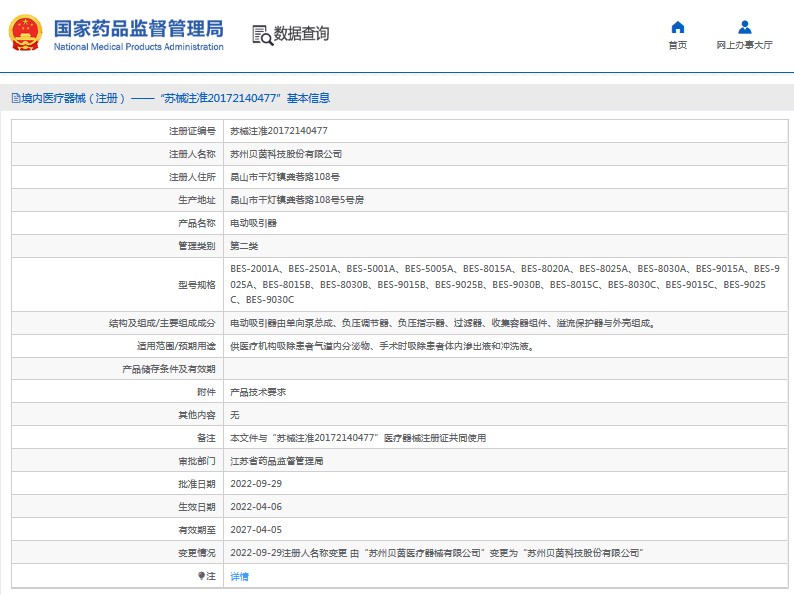
Task: Select 无 in 其他内容 row
Action: click(x=235, y=415)
